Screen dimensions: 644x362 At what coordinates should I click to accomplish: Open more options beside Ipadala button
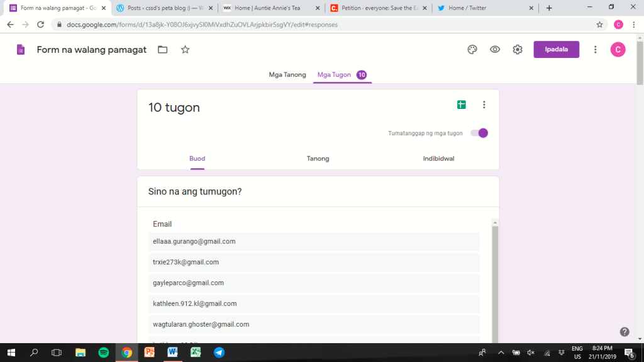[x=595, y=50]
